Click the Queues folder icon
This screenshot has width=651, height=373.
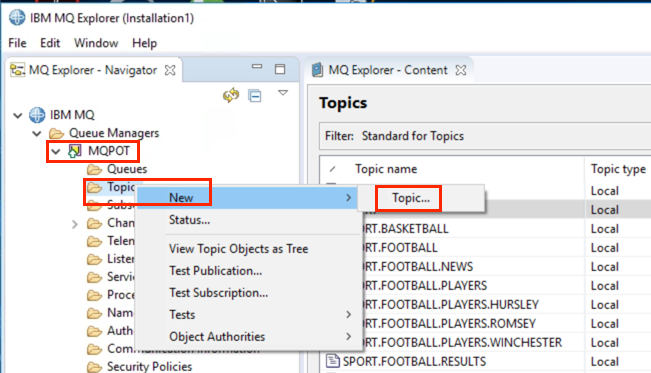[94, 169]
